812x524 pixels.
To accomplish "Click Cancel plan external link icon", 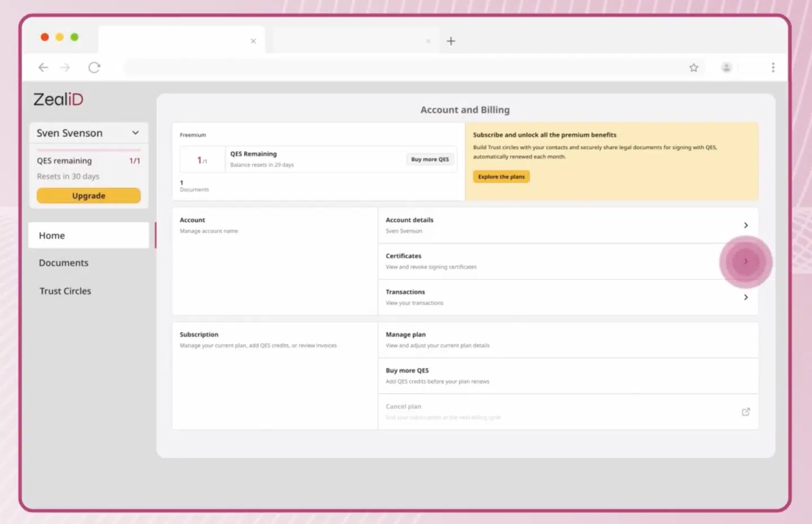I will pyautogui.click(x=745, y=412).
